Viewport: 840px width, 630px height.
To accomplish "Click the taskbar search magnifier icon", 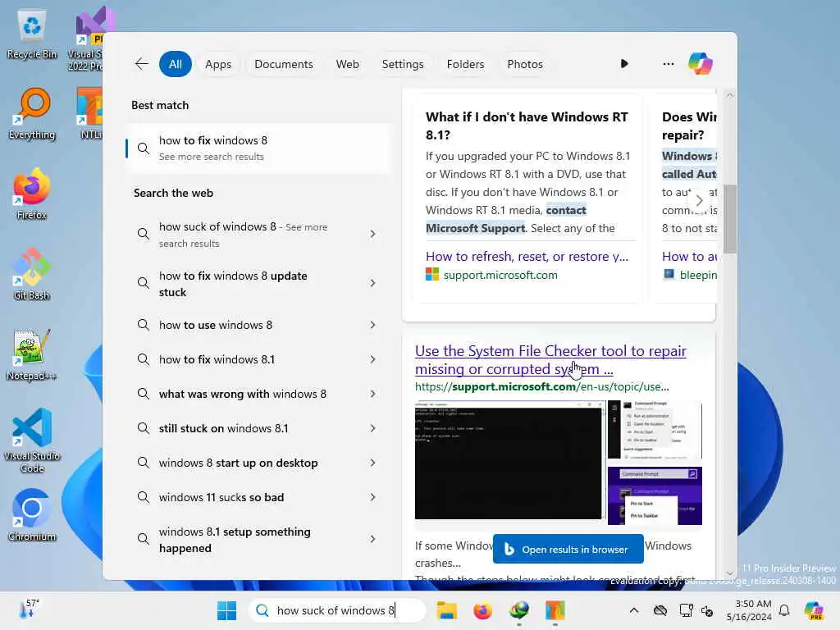I will coord(262,610).
